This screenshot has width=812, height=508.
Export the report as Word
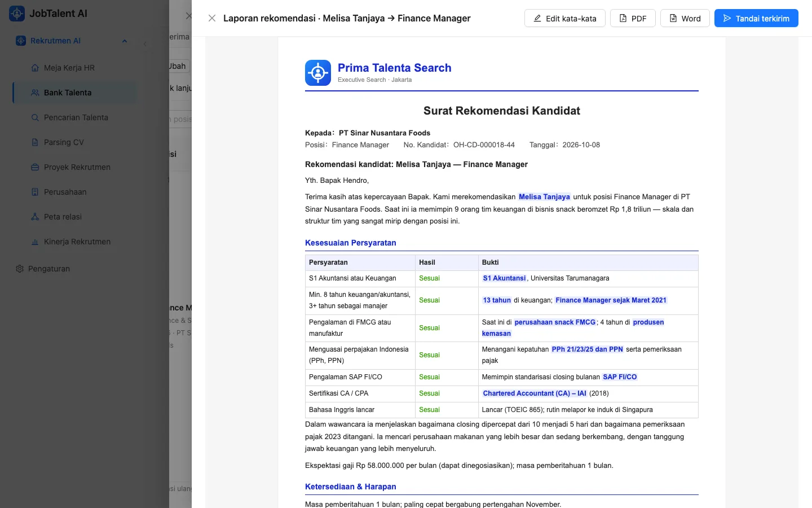685,18
